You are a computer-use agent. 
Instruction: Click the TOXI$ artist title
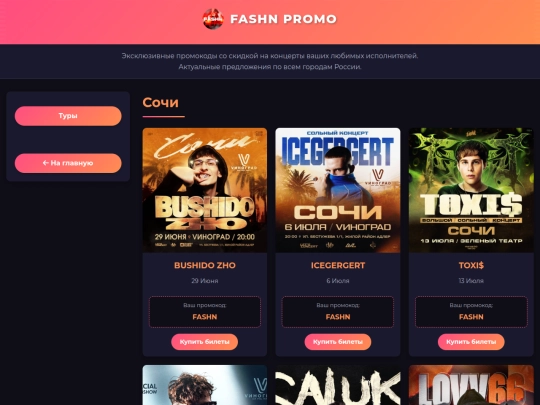(x=471, y=265)
